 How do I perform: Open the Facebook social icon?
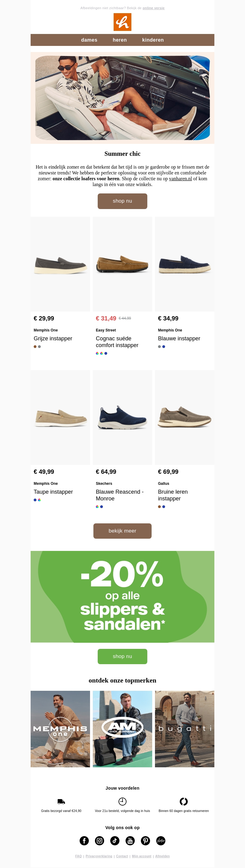[84, 840]
